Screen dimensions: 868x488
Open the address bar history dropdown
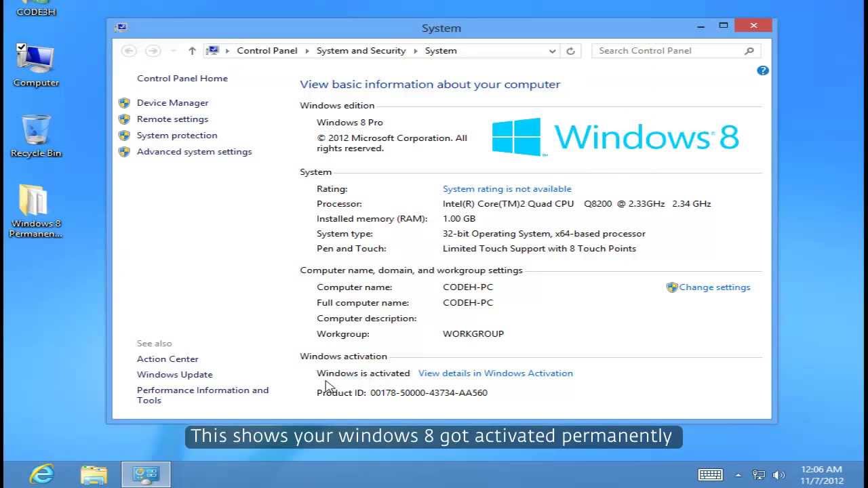pos(553,51)
